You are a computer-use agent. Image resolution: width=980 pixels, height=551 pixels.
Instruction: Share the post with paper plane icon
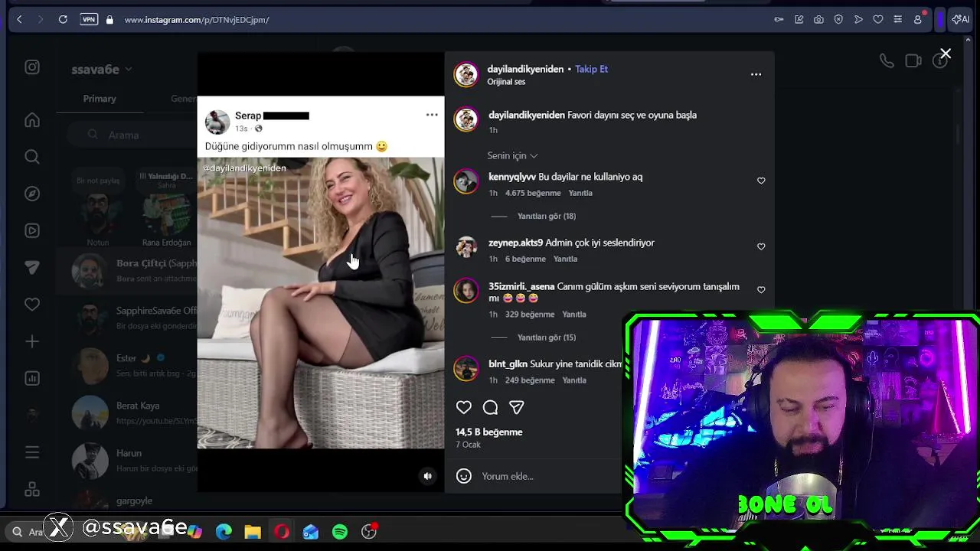click(x=517, y=407)
